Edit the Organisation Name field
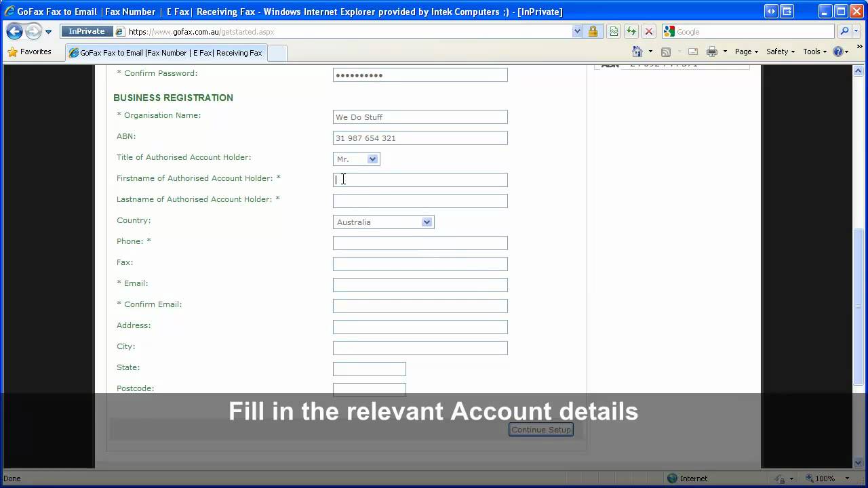Image resolution: width=868 pixels, height=488 pixels. (x=420, y=117)
